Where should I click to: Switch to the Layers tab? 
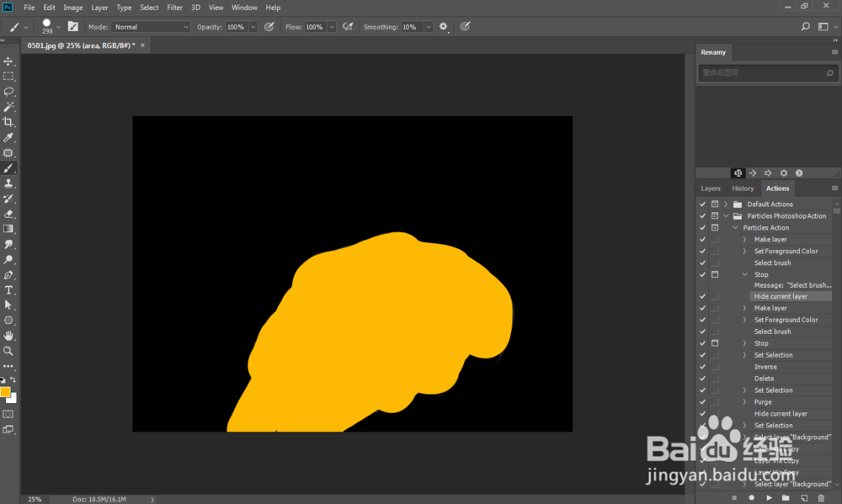pyautogui.click(x=711, y=188)
